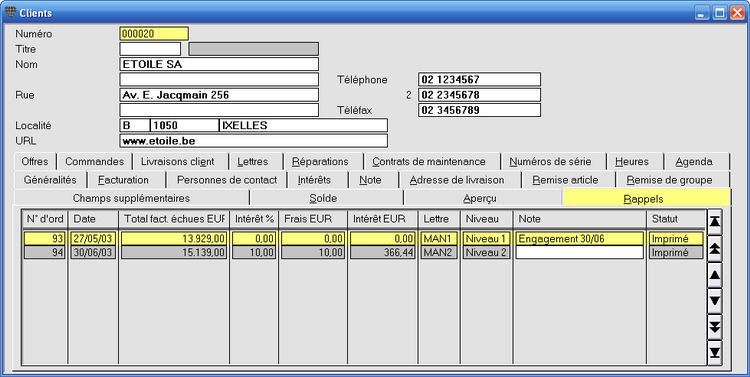The height and width of the screenshot is (377, 750).
Task: Click the Statut column header
Action: (676, 219)
